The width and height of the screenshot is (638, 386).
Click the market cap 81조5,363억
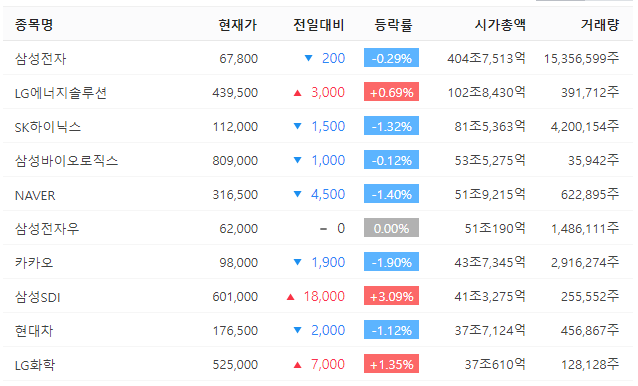click(x=490, y=127)
